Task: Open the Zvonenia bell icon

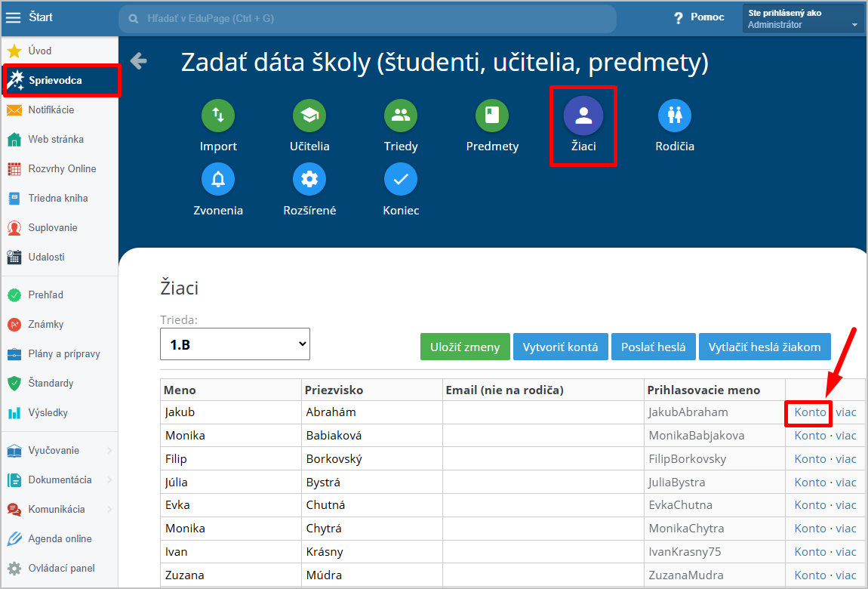Action: pos(218,180)
